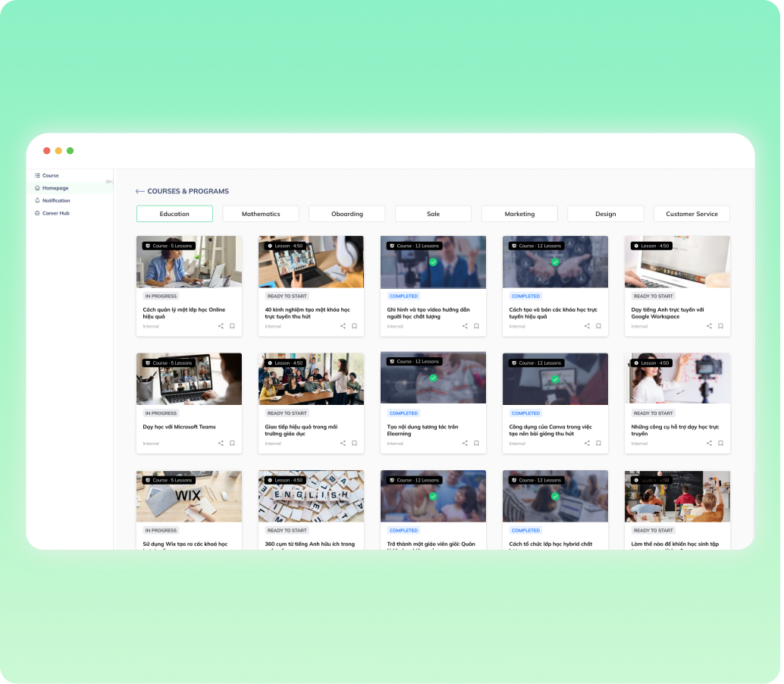Open the Wix course thumbnail image

[x=189, y=497]
